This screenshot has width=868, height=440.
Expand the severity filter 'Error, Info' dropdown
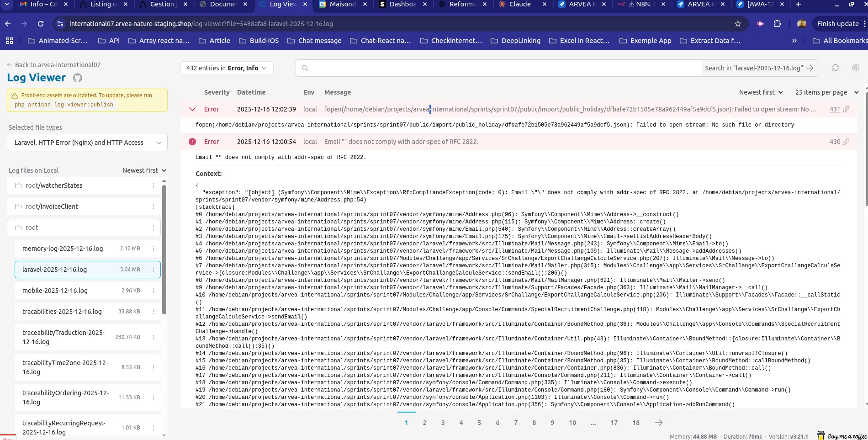click(x=227, y=68)
